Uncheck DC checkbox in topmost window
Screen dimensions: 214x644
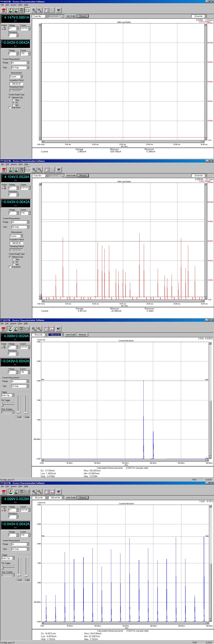point(14,103)
